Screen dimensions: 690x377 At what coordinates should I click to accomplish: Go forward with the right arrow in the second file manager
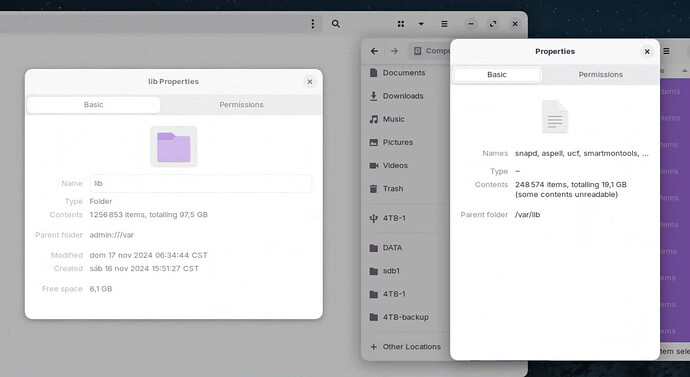[395, 51]
